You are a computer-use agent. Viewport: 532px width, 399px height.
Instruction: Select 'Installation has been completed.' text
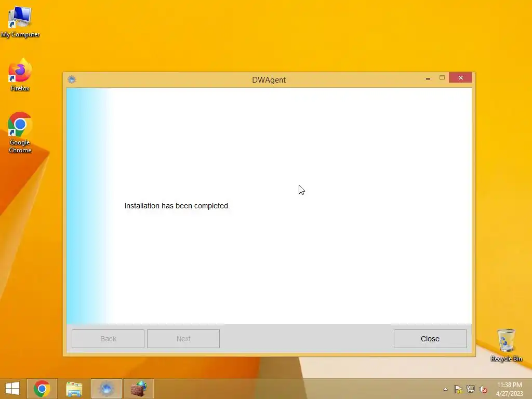coord(177,206)
